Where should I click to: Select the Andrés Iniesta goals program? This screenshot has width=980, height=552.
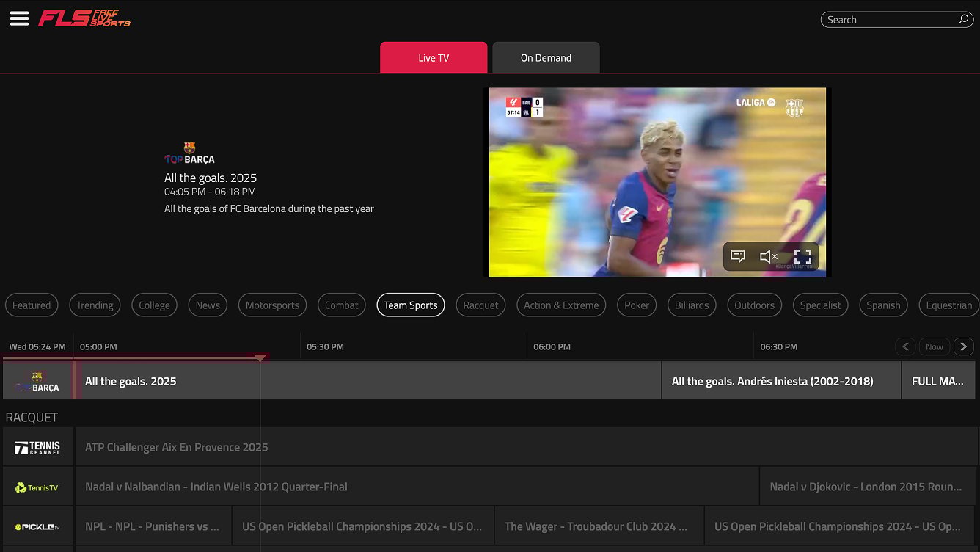pos(781,380)
